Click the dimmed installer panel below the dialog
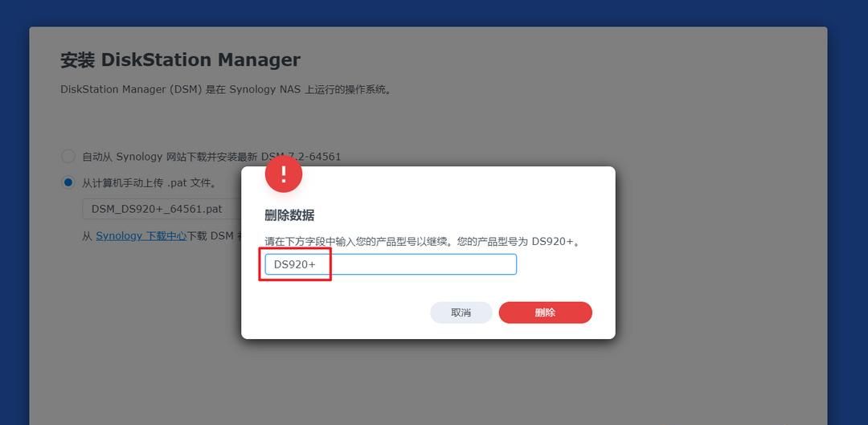 428,382
